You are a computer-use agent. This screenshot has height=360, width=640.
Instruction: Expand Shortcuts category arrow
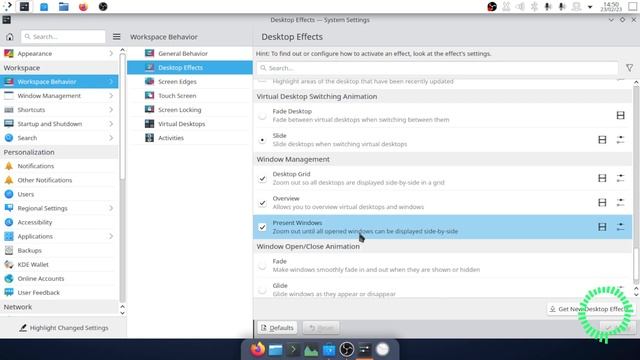(x=111, y=110)
